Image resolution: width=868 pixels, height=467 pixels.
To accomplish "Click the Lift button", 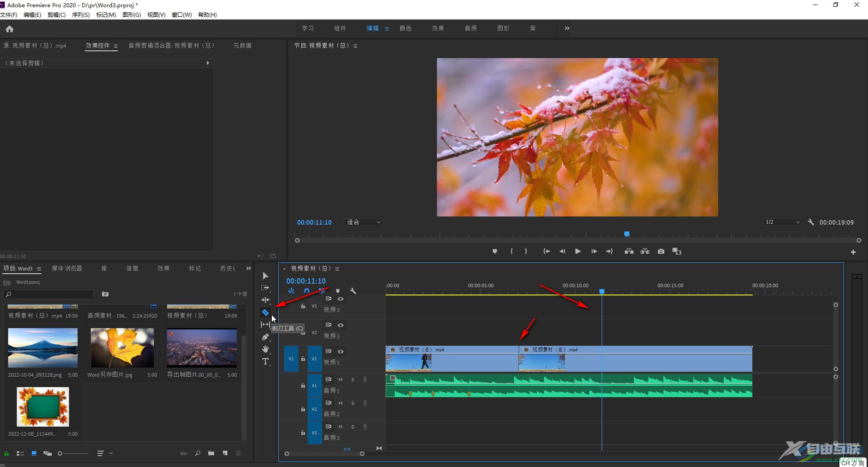I will tap(629, 251).
